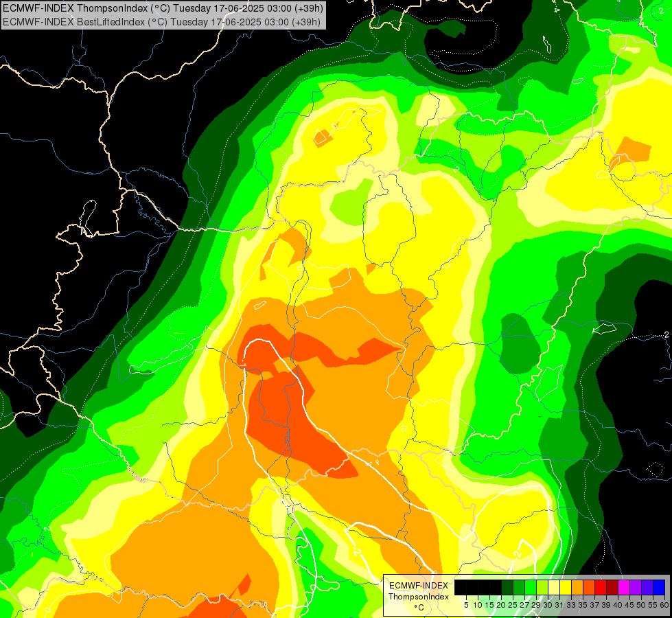Click the legend scale value '25'

point(513,605)
